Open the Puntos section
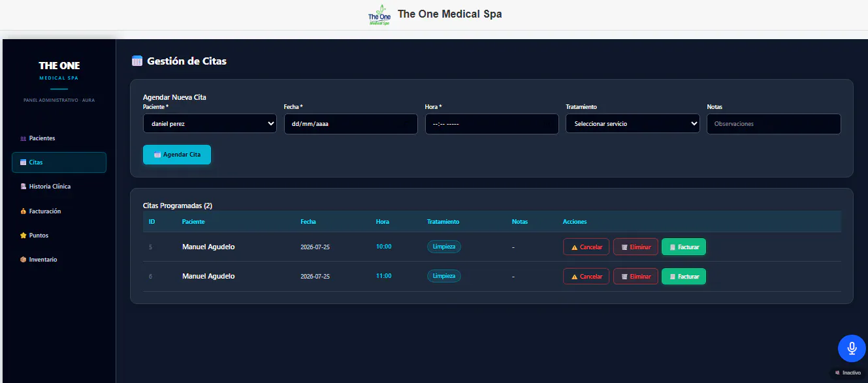This screenshot has width=868, height=383. pos(59,236)
